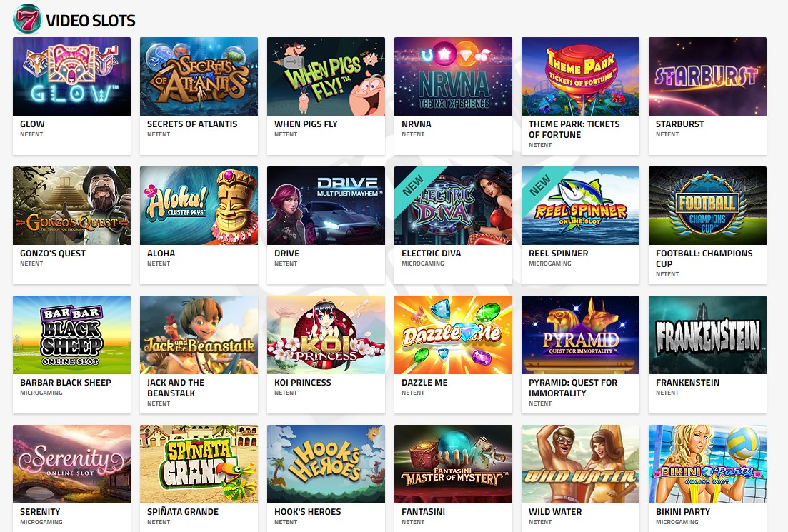Click the Dazzle Me game artwork
The image size is (788, 532).
pyautogui.click(x=454, y=335)
